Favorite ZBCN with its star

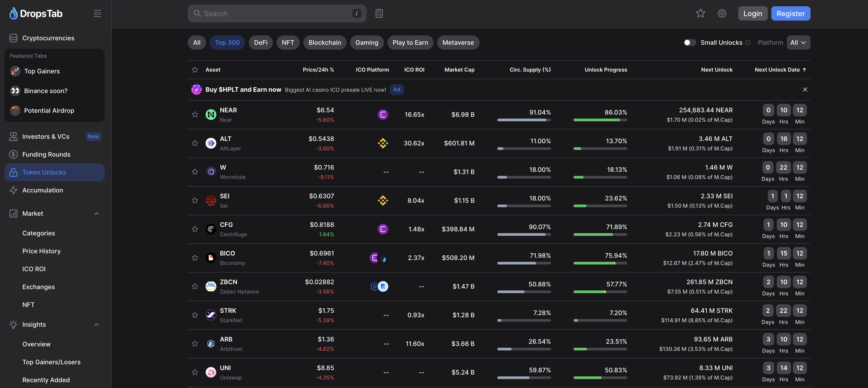tap(195, 287)
